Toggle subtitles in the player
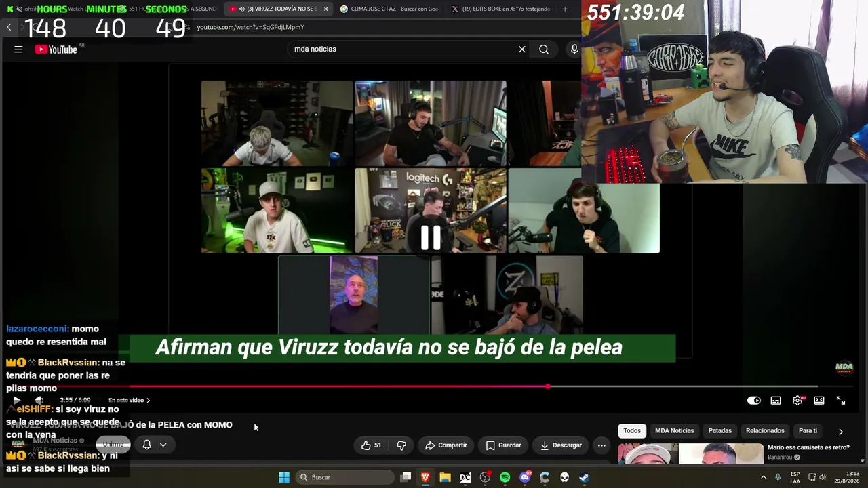868x488 pixels. pyautogui.click(x=776, y=401)
